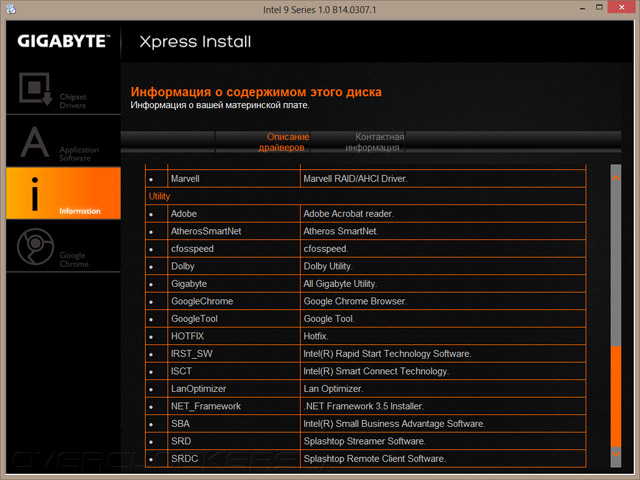Click the All Gigabyte Utility description

(340, 284)
